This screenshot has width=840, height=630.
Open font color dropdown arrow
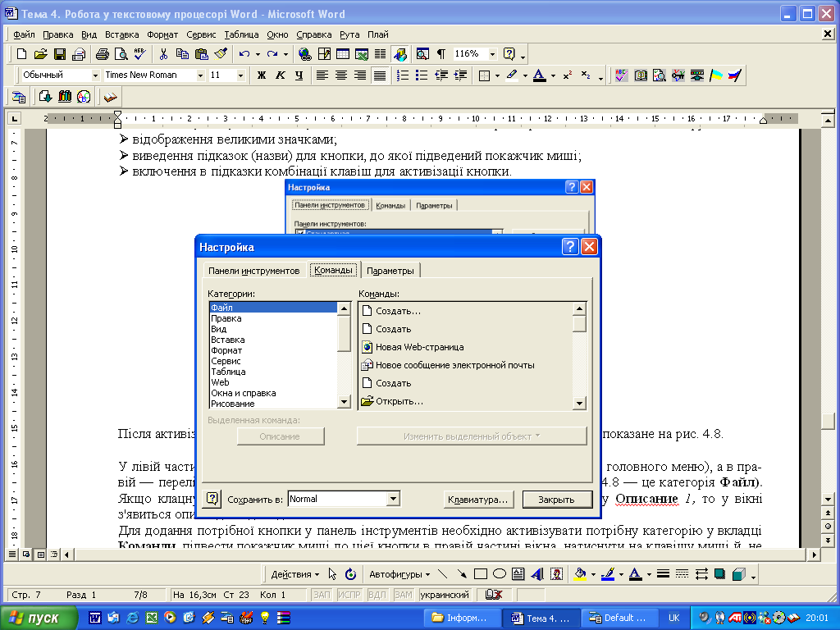point(553,75)
